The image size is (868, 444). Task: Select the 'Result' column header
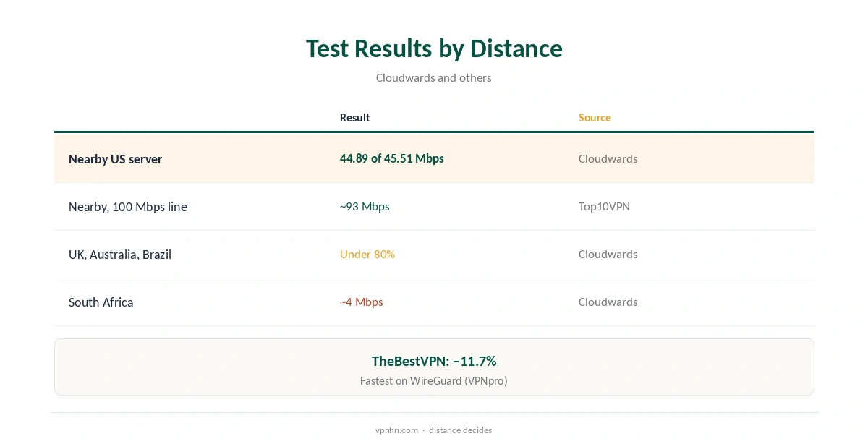tap(354, 117)
